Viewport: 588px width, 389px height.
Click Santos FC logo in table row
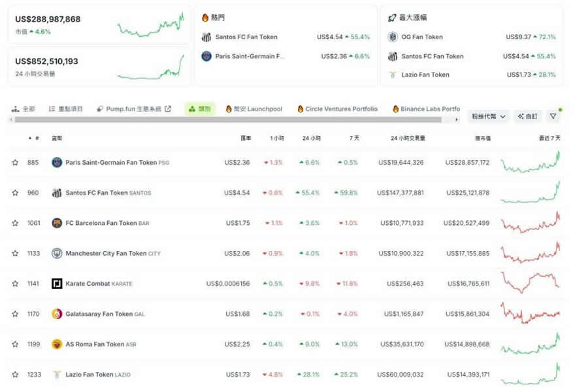pos(57,193)
